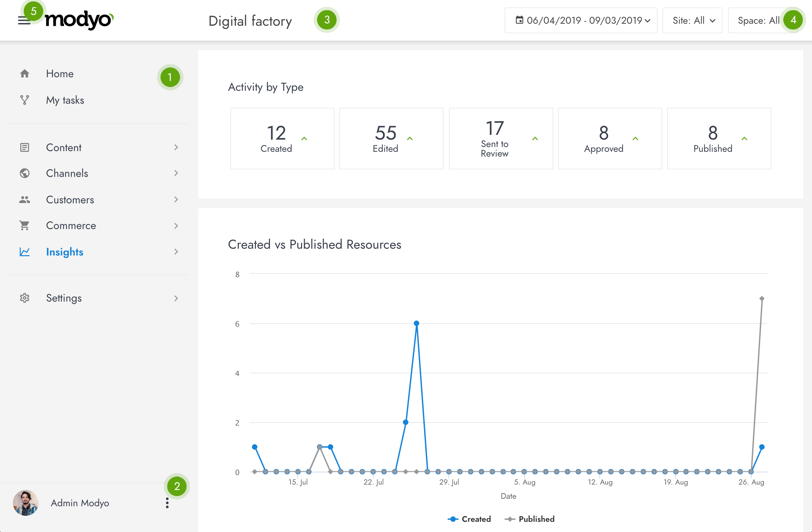812x532 pixels.
Task: Click the Content section icon
Action: pyautogui.click(x=24, y=147)
